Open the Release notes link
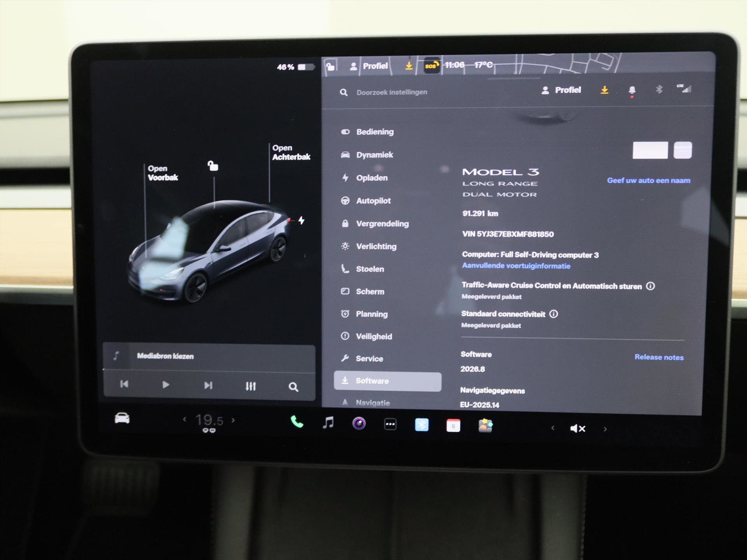This screenshot has height=560, width=747. click(x=659, y=357)
